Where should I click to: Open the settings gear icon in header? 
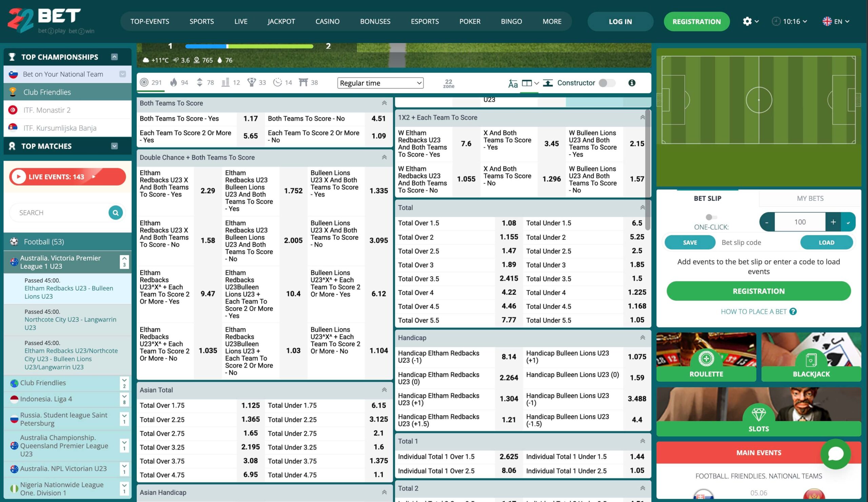(747, 21)
